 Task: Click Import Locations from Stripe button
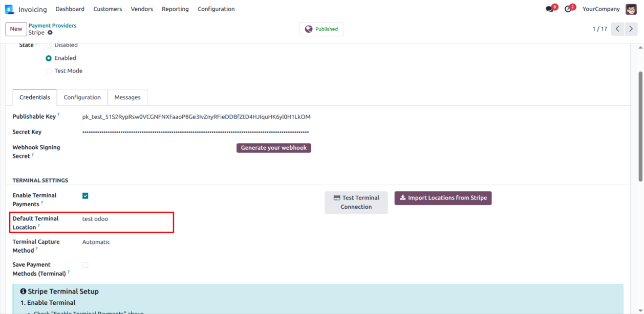click(x=443, y=198)
